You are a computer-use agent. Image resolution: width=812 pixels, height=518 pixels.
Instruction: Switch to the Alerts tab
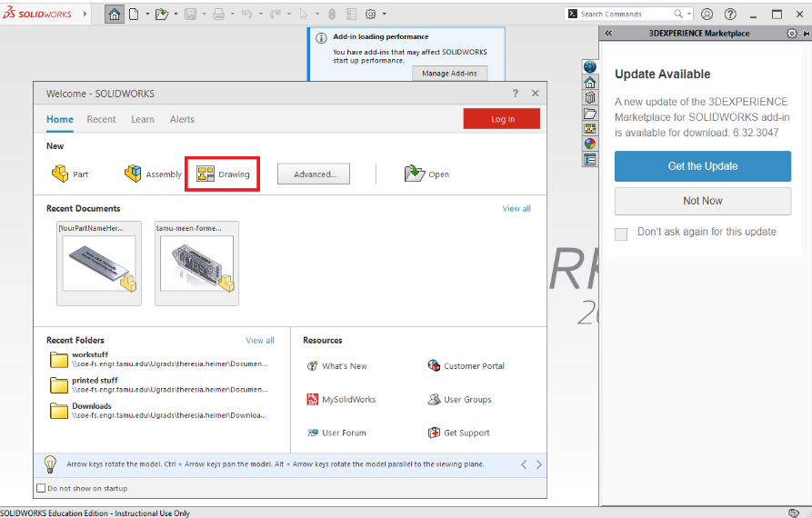[182, 119]
